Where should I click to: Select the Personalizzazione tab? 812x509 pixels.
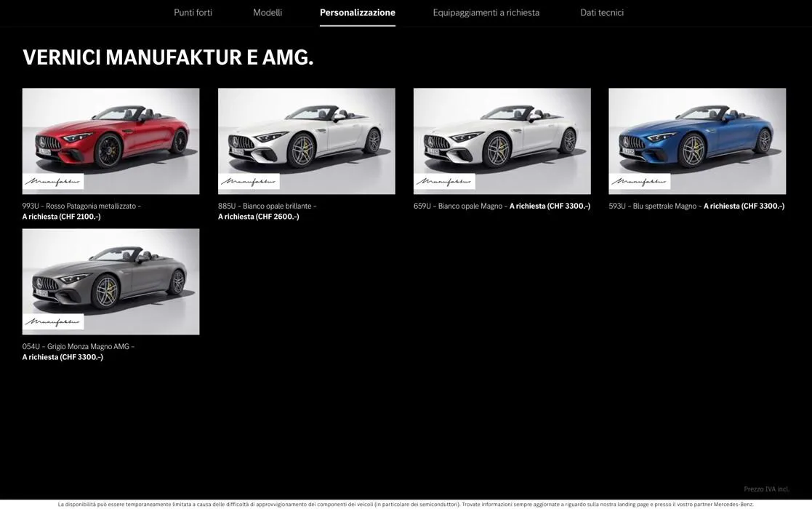tap(358, 11)
